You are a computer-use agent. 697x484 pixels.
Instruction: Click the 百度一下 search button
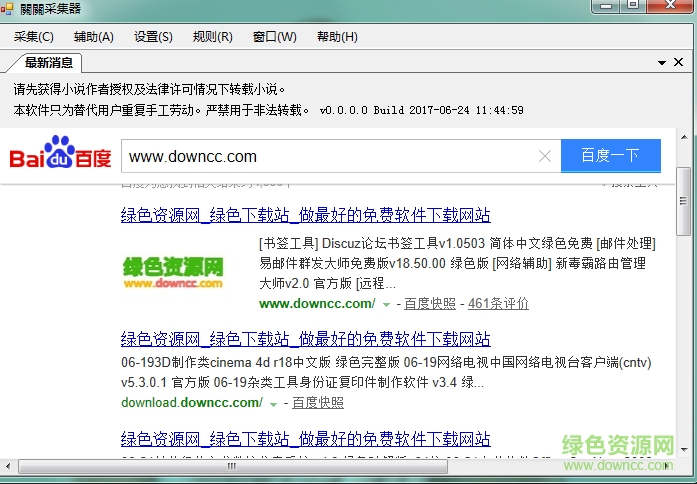coord(611,156)
